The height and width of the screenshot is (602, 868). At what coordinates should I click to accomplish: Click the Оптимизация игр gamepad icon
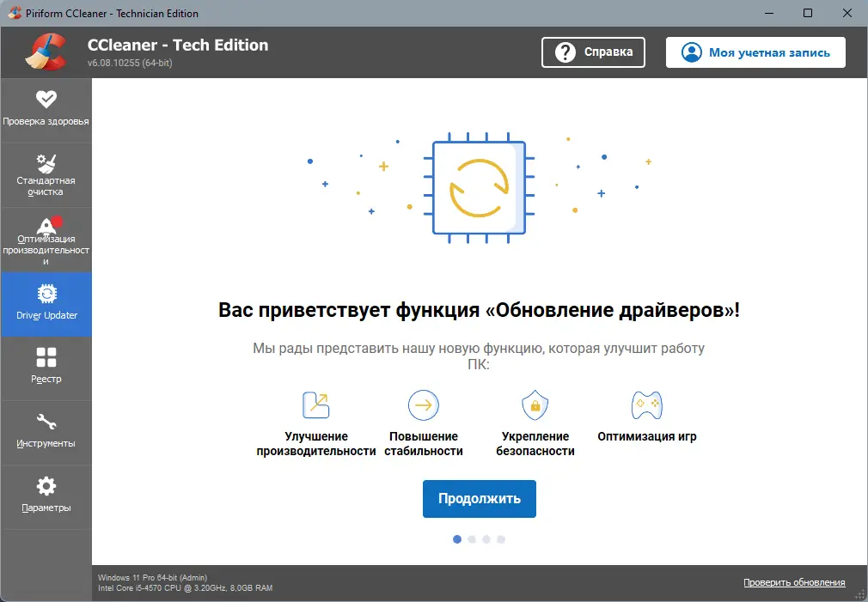(x=646, y=404)
